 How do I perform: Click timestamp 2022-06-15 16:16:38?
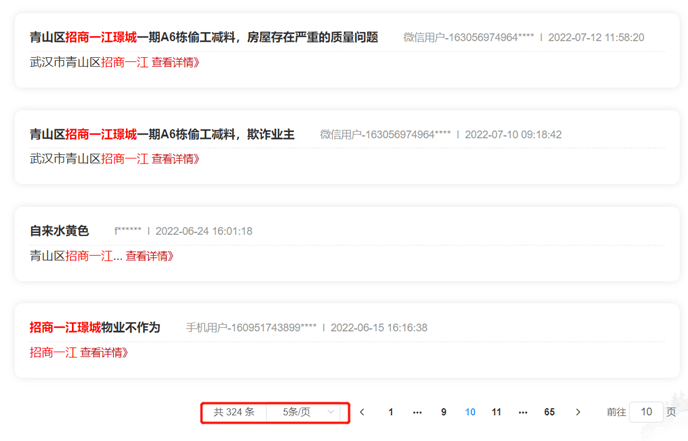coord(379,327)
